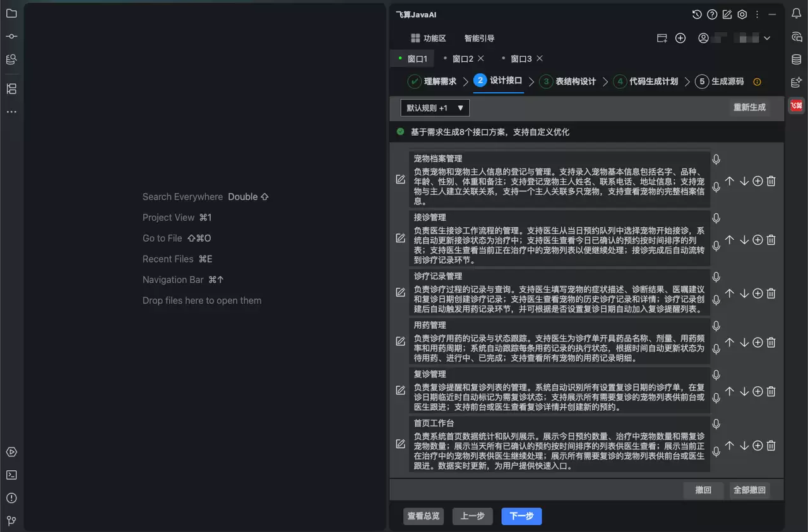
Task: Open the notifications bell icon
Action: pyautogui.click(x=797, y=14)
